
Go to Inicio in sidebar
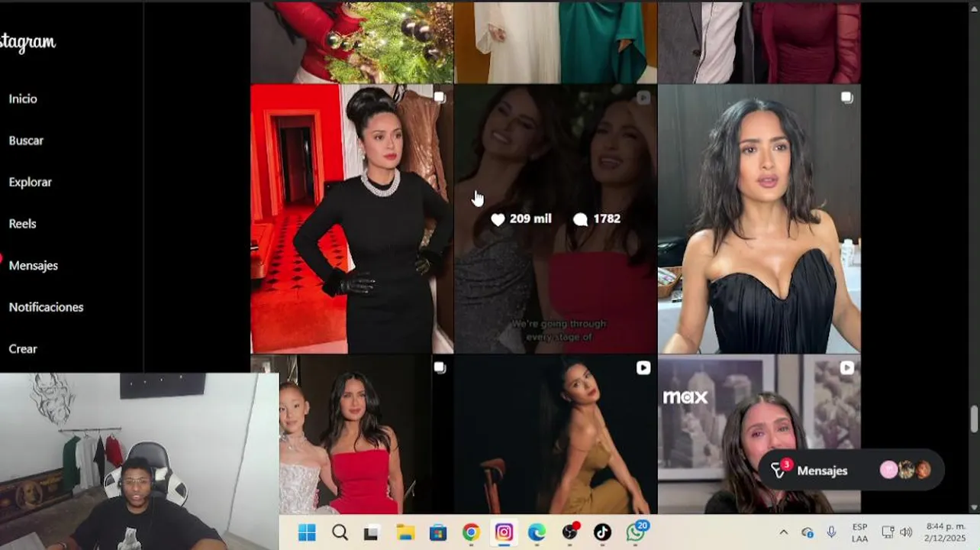pyautogui.click(x=23, y=99)
